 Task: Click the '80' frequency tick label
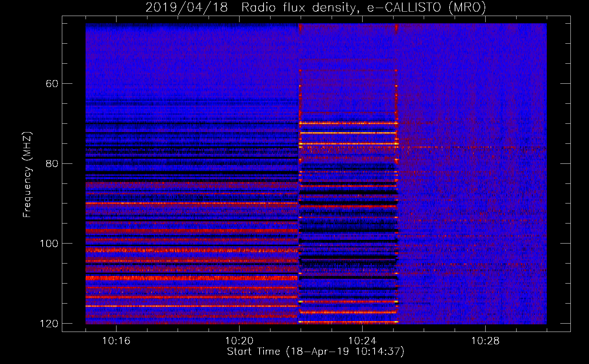pos(52,163)
